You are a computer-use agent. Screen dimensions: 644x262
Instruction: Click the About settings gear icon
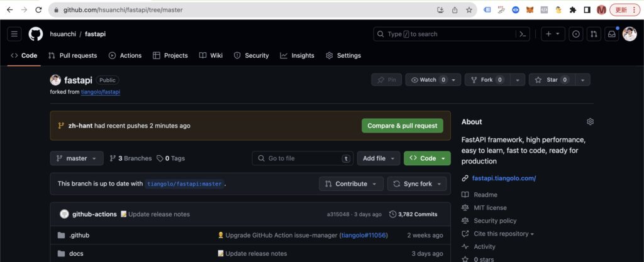[590, 122]
